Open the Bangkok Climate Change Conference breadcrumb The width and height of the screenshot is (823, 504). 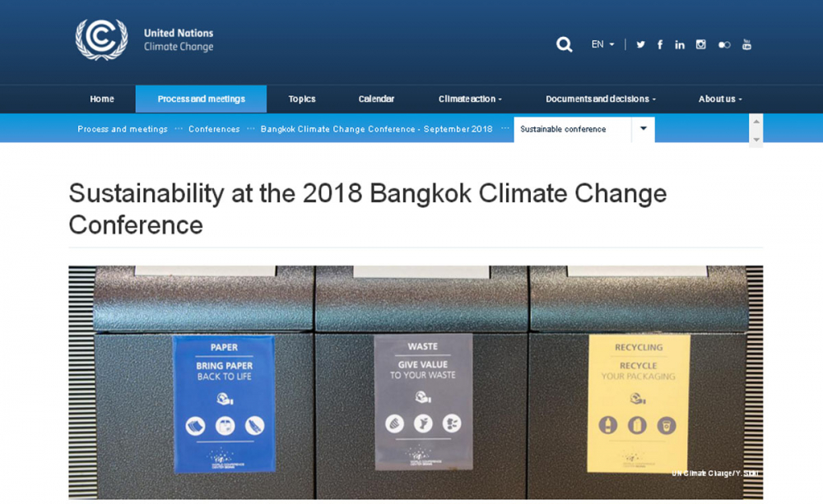377,129
